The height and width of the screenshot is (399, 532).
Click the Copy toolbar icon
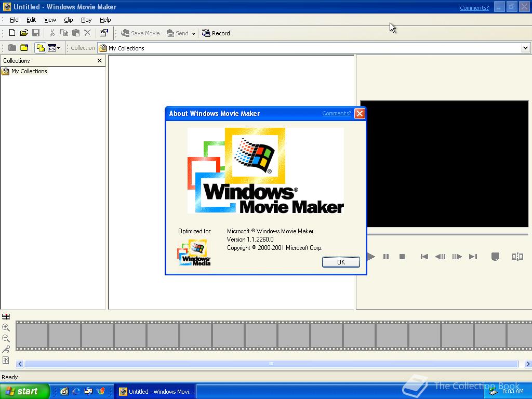point(64,33)
